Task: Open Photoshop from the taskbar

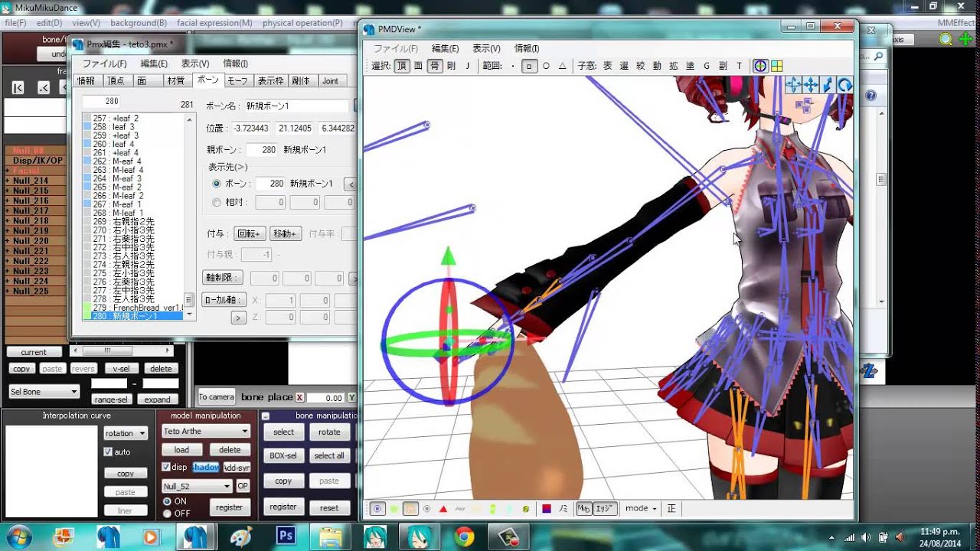Action: 286,536
